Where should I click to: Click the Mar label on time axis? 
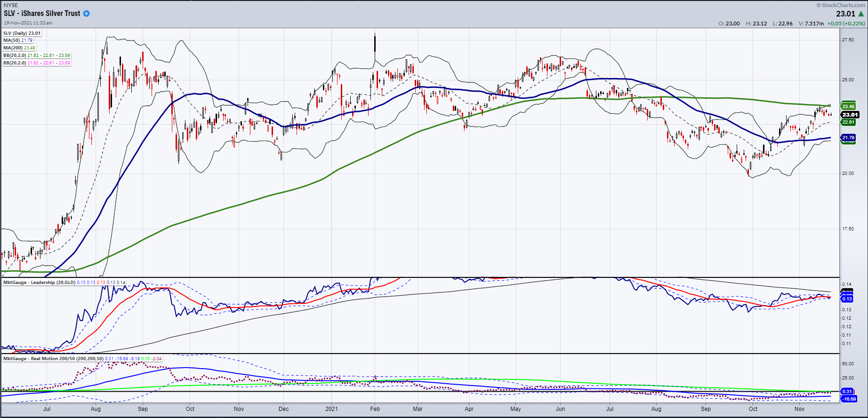pyautogui.click(x=418, y=409)
